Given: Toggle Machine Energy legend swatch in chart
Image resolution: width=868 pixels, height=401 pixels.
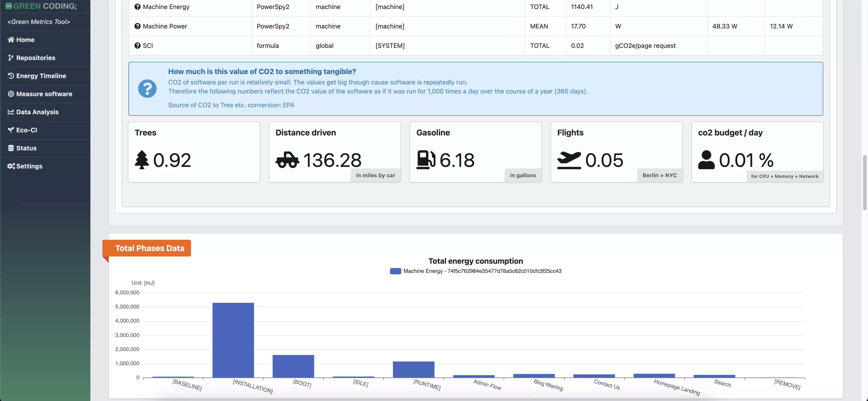Looking at the screenshot, I should 395,271.
